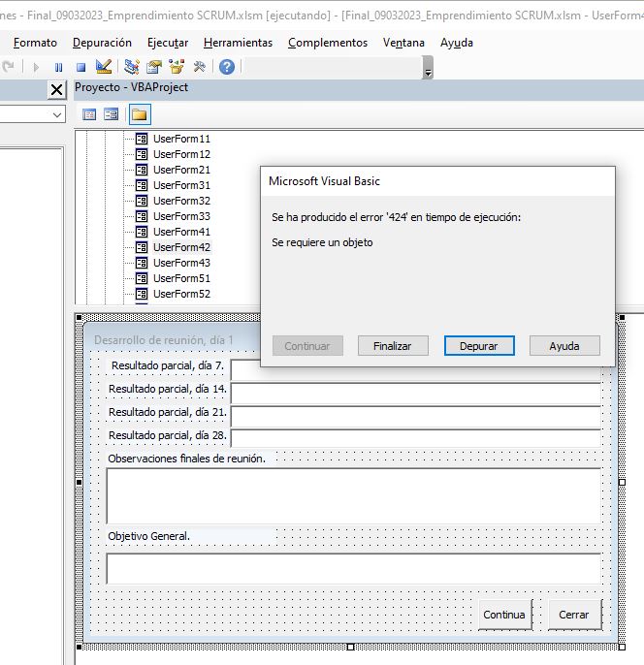Click Depurar in error dialog
Screen dimensions: 644x665
coord(479,346)
